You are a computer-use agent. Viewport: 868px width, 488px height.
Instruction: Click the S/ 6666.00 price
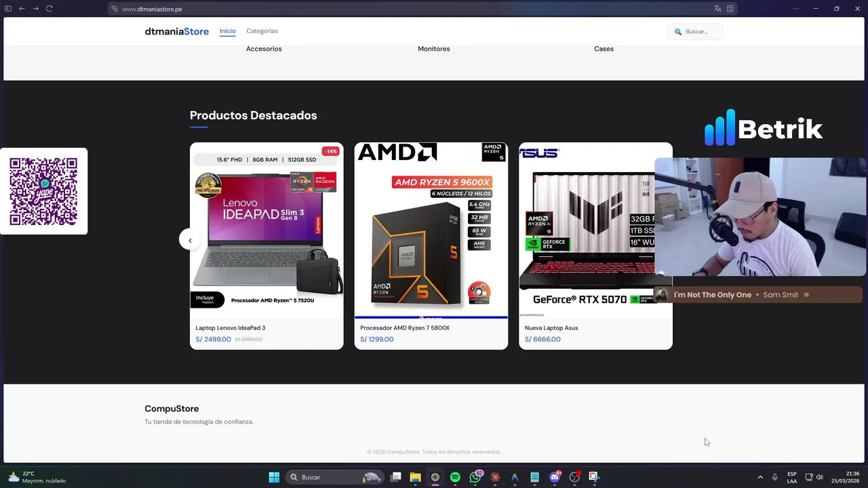542,340
